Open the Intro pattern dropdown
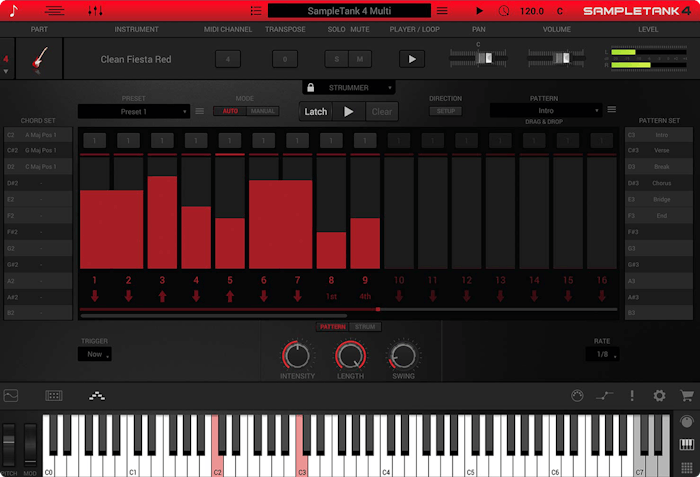The height and width of the screenshot is (477, 700). point(546,110)
